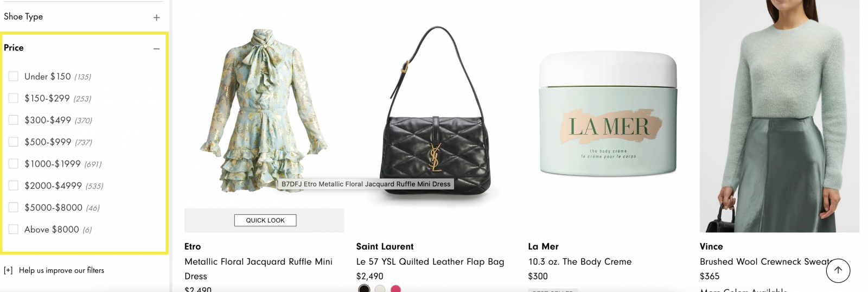This screenshot has height=292, width=868.
Task: Choose the cream color swatch for YSL bag
Action: pos(380,289)
